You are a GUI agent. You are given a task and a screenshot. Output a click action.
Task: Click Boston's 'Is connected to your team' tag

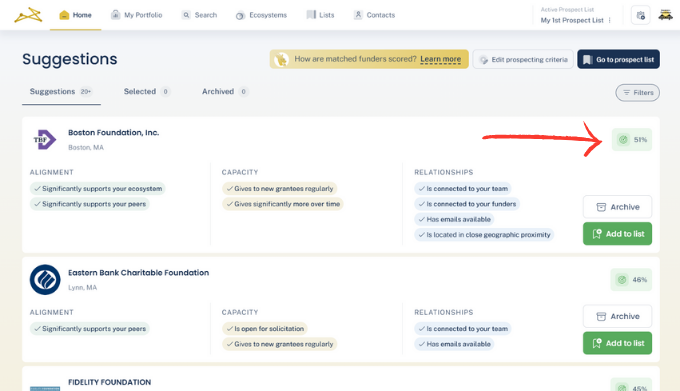[463, 189]
